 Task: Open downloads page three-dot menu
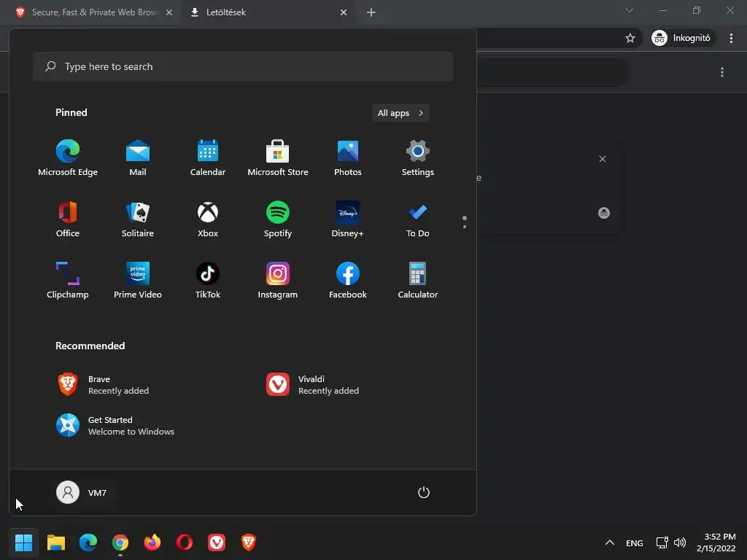pos(722,72)
